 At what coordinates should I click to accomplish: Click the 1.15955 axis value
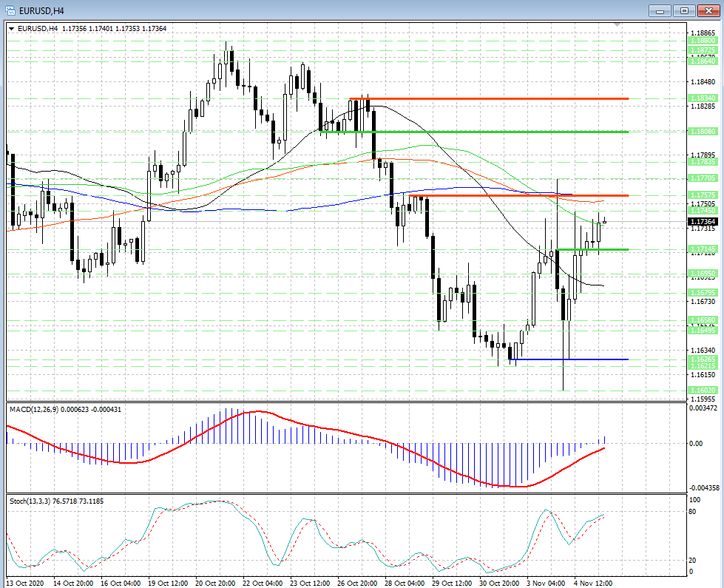click(703, 399)
